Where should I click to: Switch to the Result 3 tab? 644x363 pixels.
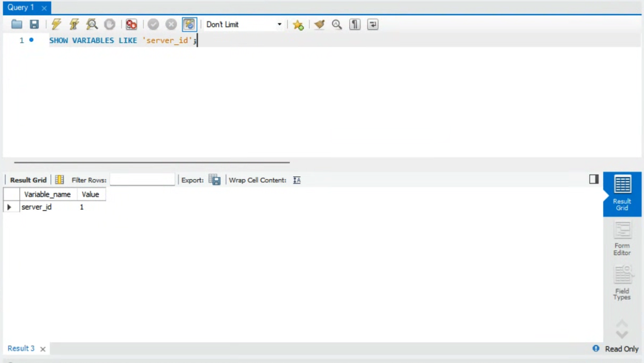[x=21, y=348]
